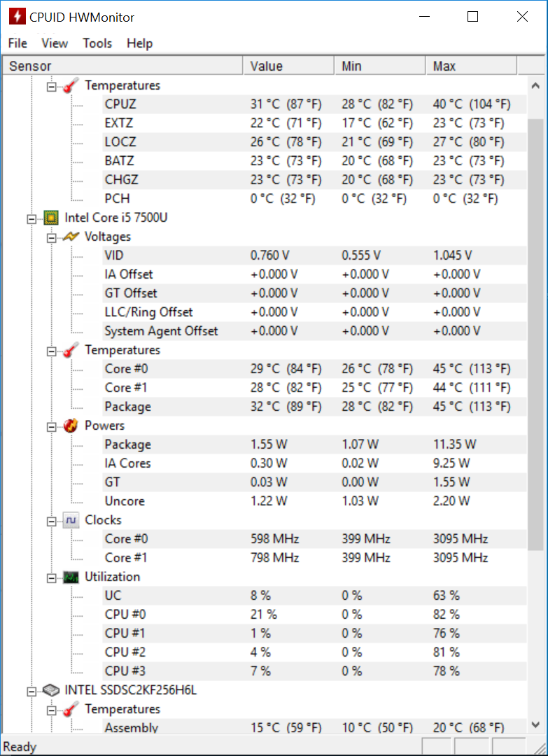Click the vertical scrollbar down arrow
Screen dimensions: 548x756
click(535, 724)
